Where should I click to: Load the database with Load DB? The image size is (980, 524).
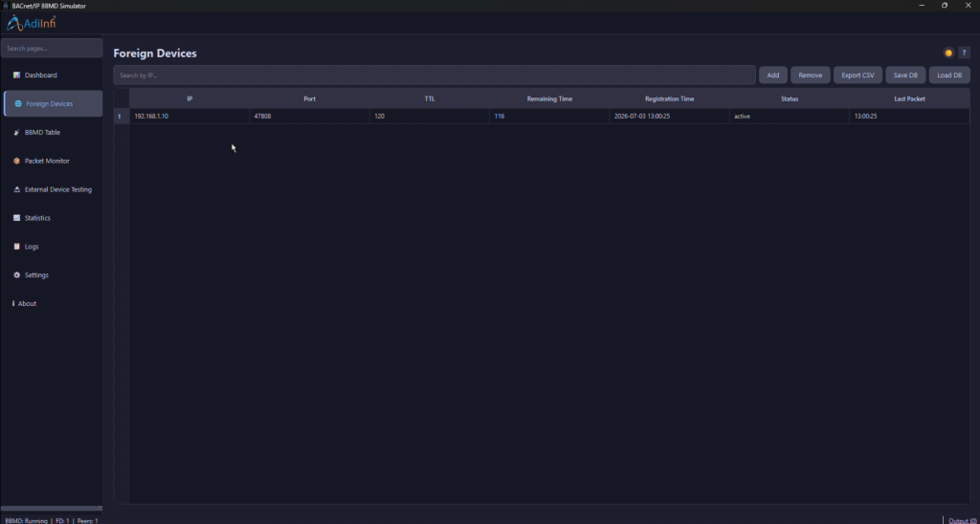(949, 75)
